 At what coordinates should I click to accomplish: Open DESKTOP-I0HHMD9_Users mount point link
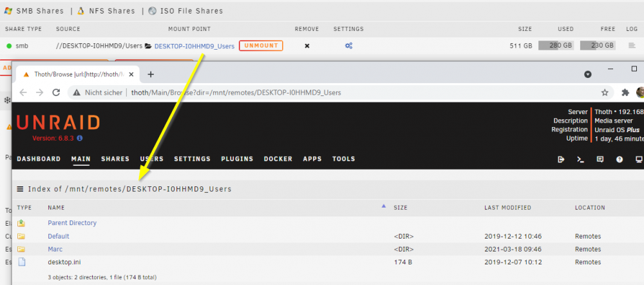click(x=194, y=46)
